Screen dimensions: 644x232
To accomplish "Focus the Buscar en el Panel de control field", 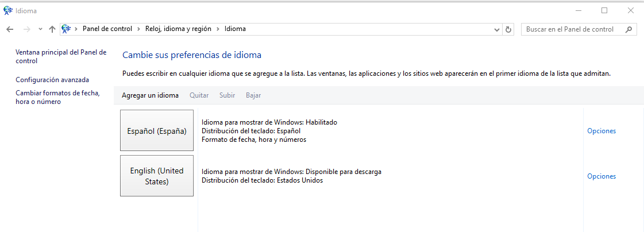I will point(572,29).
